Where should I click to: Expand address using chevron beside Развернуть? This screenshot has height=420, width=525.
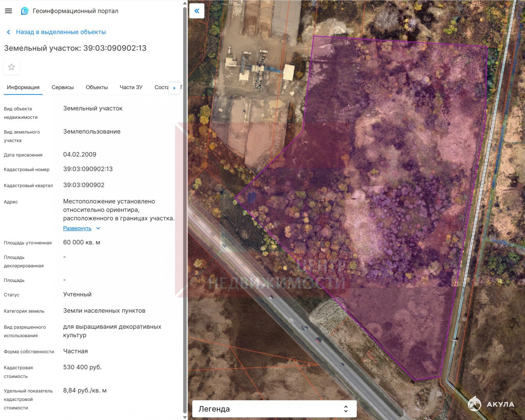coord(98,228)
